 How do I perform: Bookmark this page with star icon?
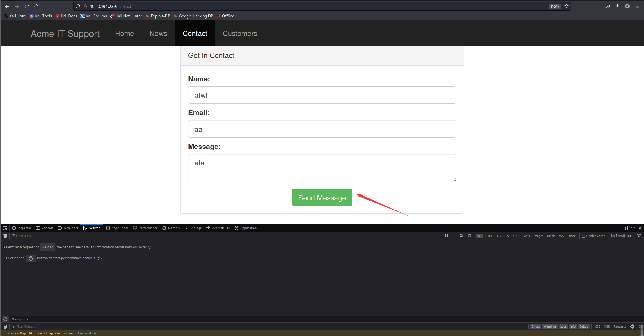pos(567,7)
